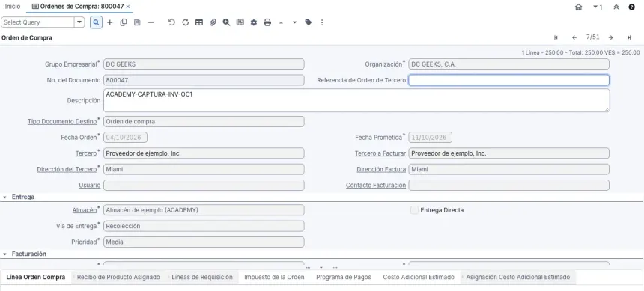Image resolution: width=644 pixels, height=291 pixels.
Task: Click the No. del Documento field 800047
Action: click(x=204, y=80)
